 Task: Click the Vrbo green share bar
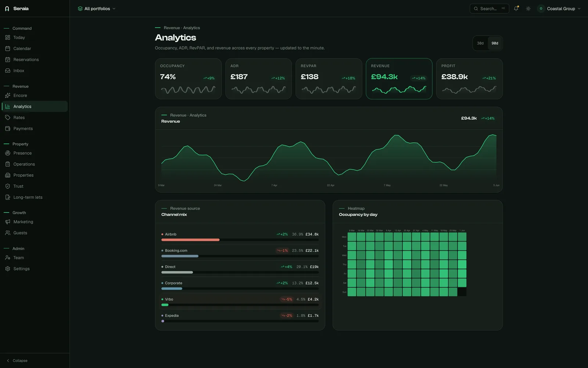165,305
